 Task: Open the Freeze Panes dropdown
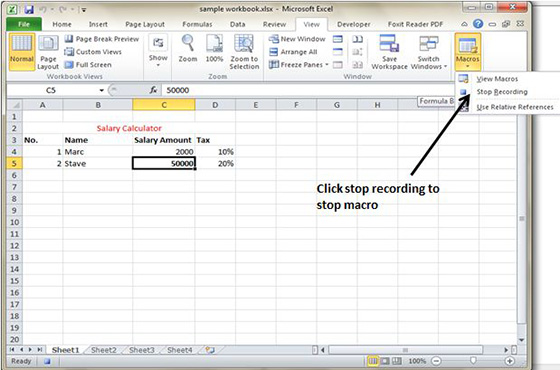(299, 65)
